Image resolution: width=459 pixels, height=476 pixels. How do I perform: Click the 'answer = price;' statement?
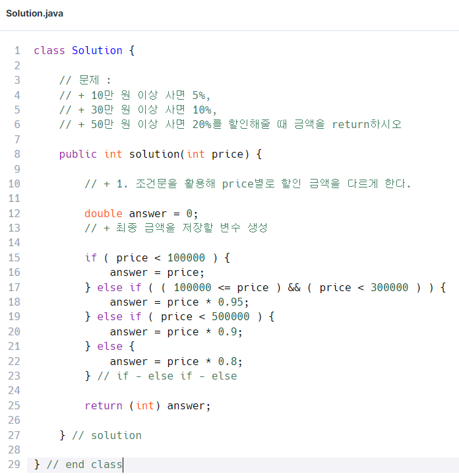[x=157, y=272]
